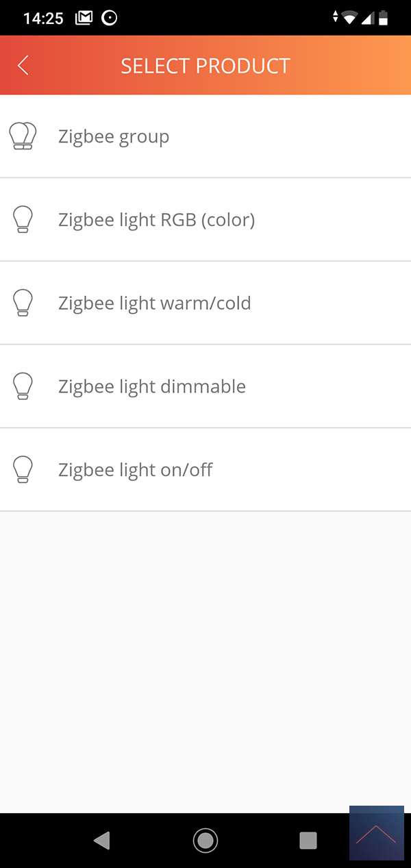411x868 pixels.
Task: Pick Zigbee light dimmable
Action: click(x=151, y=386)
